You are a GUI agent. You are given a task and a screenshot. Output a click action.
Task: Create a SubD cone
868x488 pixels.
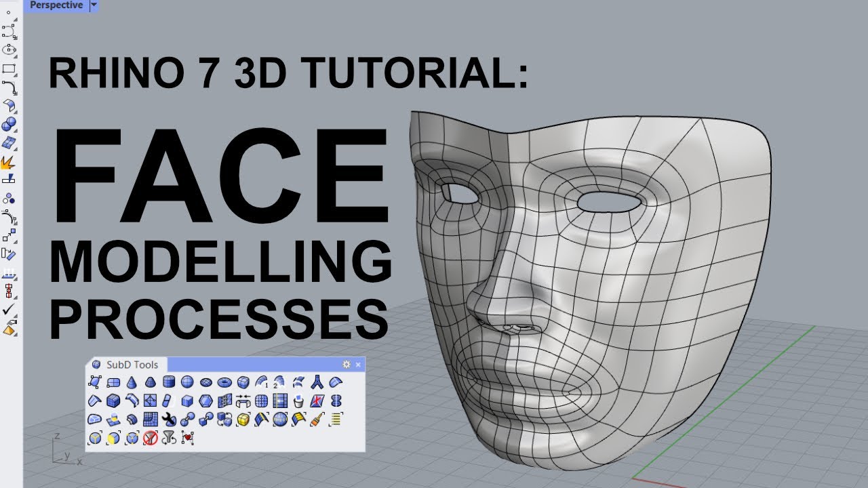[132, 382]
